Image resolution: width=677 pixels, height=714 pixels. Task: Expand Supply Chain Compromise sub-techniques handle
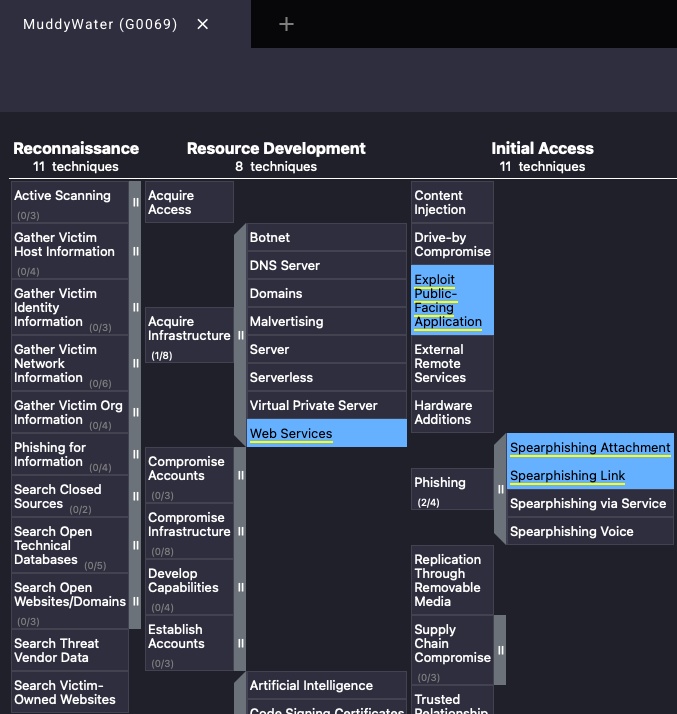501,650
